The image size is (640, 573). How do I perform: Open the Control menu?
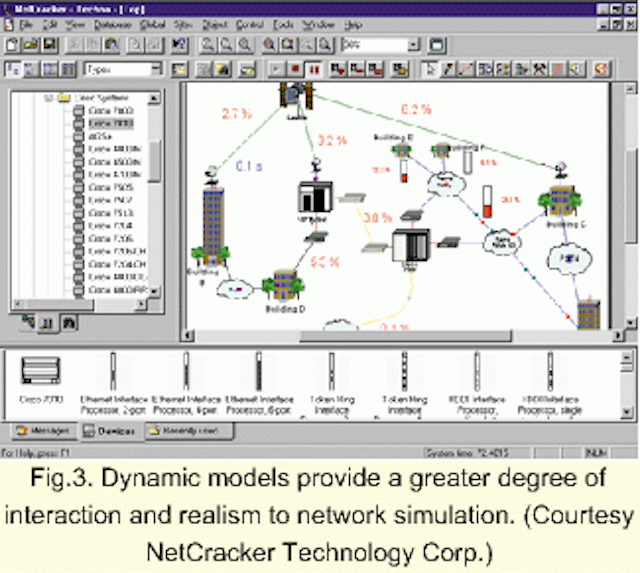(250, 25)
